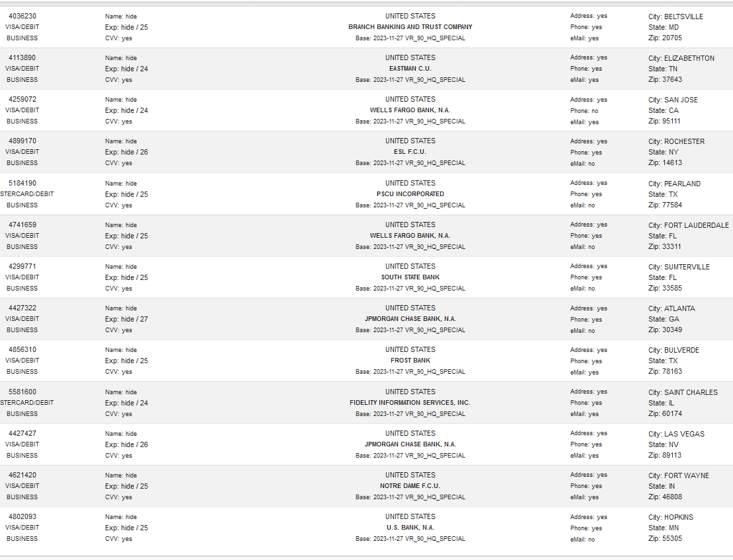Image resolution: width=733 pixels, height=560 pixels.
Task: Select the row with number 4427322
Action: coord(366,319)
